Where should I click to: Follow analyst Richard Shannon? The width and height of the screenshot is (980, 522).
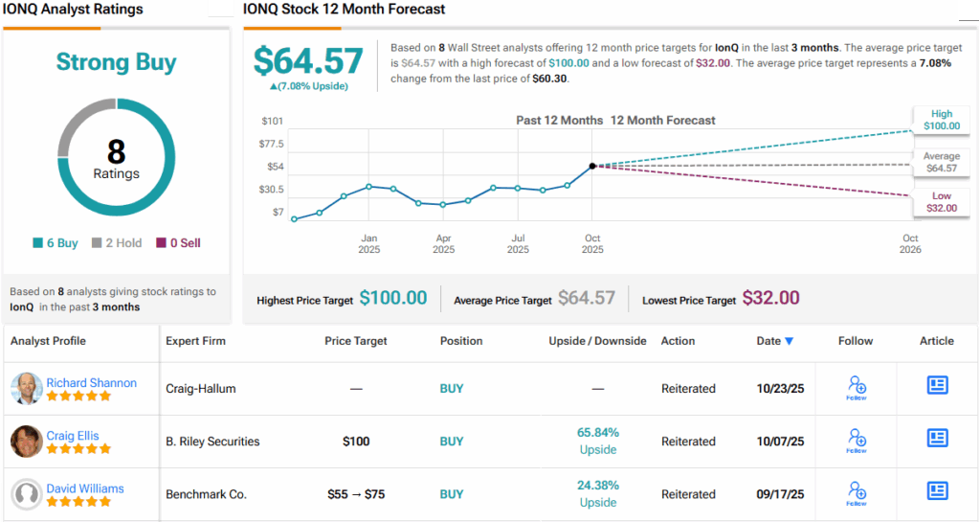857,387
